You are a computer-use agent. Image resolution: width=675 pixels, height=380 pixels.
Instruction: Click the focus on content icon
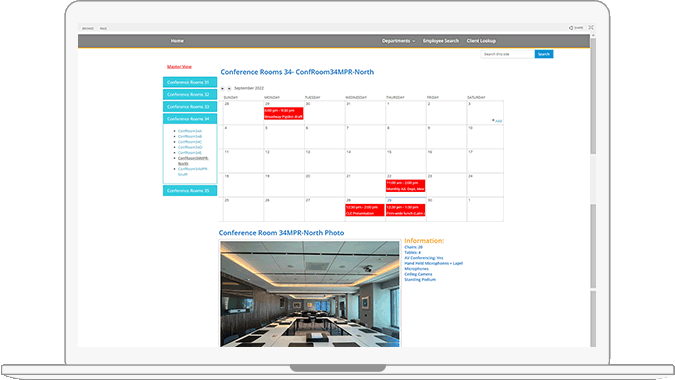pyautogui.click(x=591, y=28)
